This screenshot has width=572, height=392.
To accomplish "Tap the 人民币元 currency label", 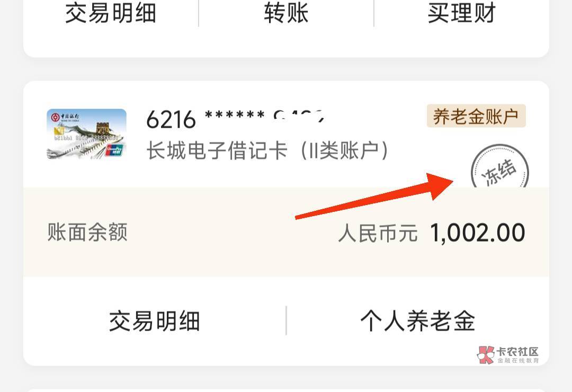I will 378,233.
